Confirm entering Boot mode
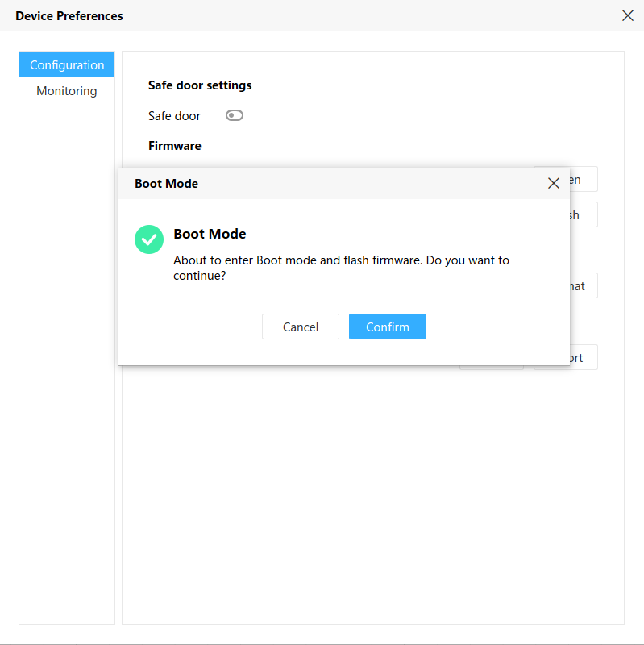The width and height of the screenshot is (644, 645). (388, 327)
